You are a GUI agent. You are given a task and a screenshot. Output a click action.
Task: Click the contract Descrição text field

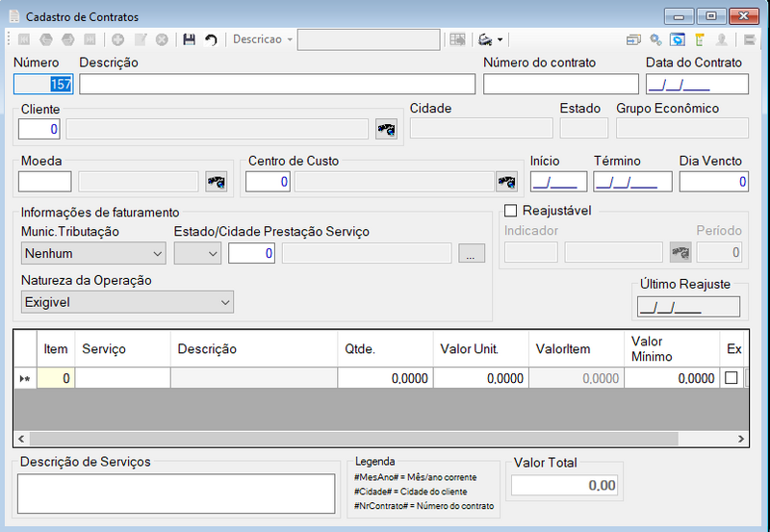(x=277, y=84)
